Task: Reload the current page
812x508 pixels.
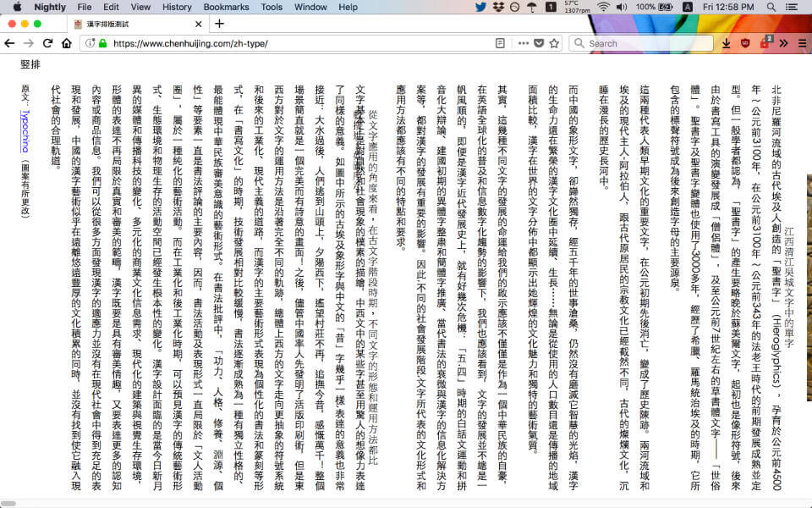Action: tap(47, 43)
